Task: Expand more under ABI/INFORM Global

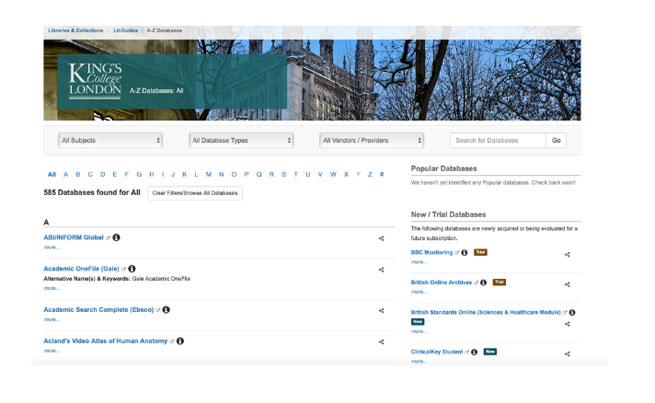Action: click(x=51, y=247)
